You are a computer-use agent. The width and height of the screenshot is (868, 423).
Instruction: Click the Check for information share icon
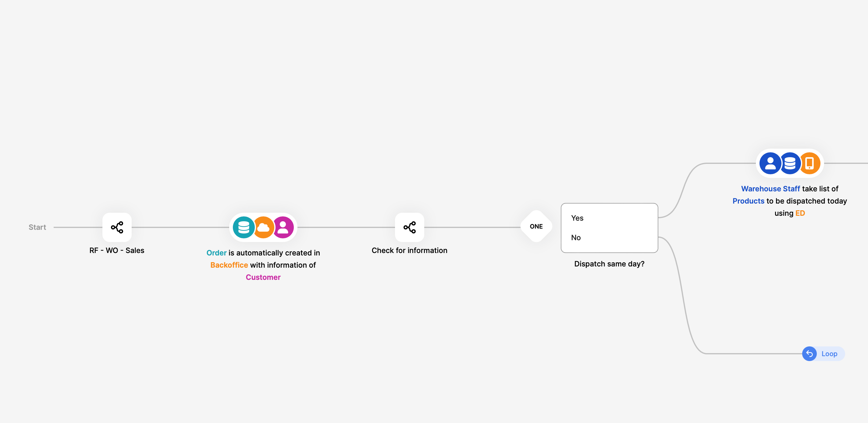tap(410, 227)
